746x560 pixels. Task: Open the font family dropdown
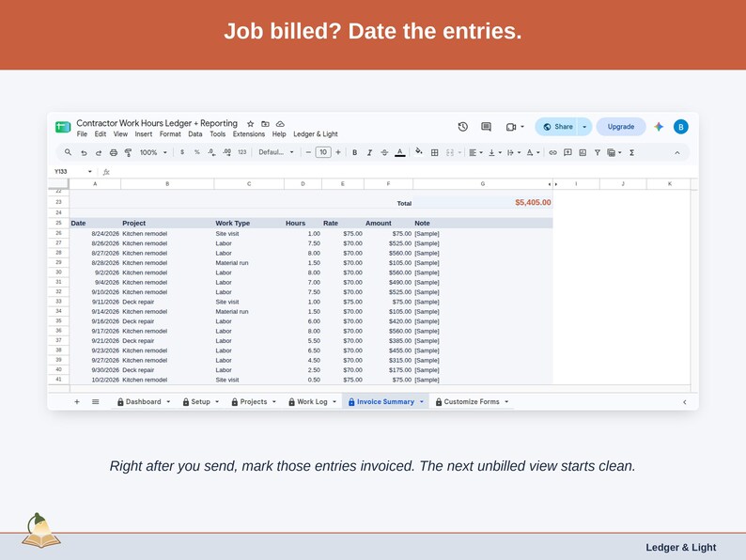[x=276, y=152]
